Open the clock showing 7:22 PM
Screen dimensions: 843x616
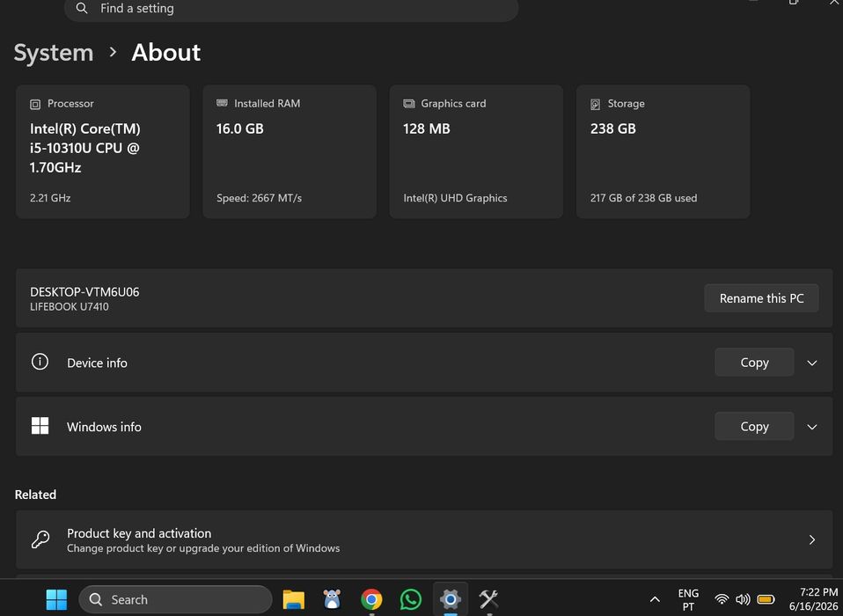813,599
